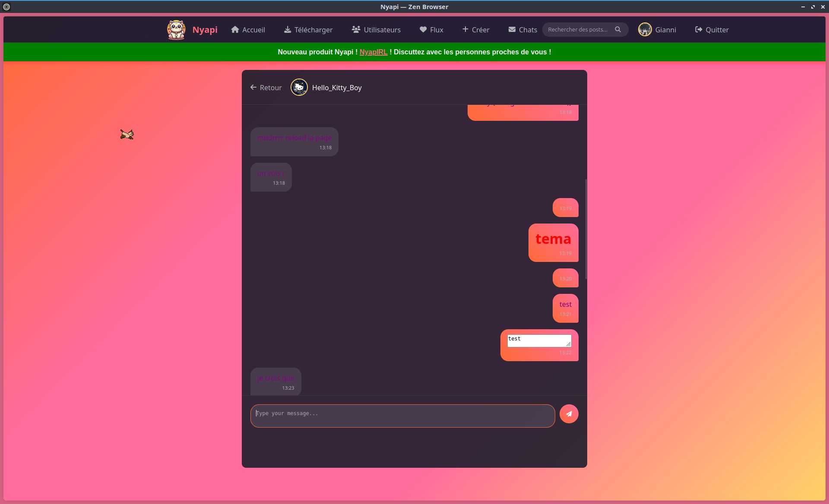Screen dimensions: 829x504
Task: Open the Utilisateurs page
Action: 376,30
